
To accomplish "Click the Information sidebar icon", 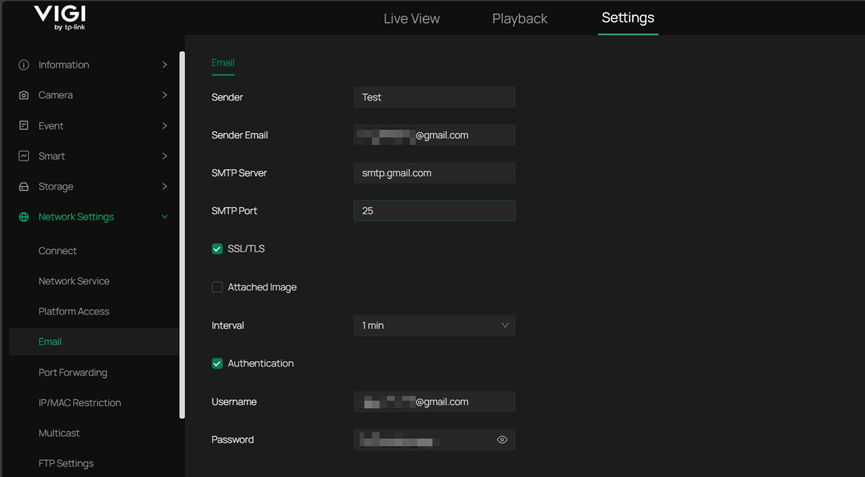I will pos(24,65).
